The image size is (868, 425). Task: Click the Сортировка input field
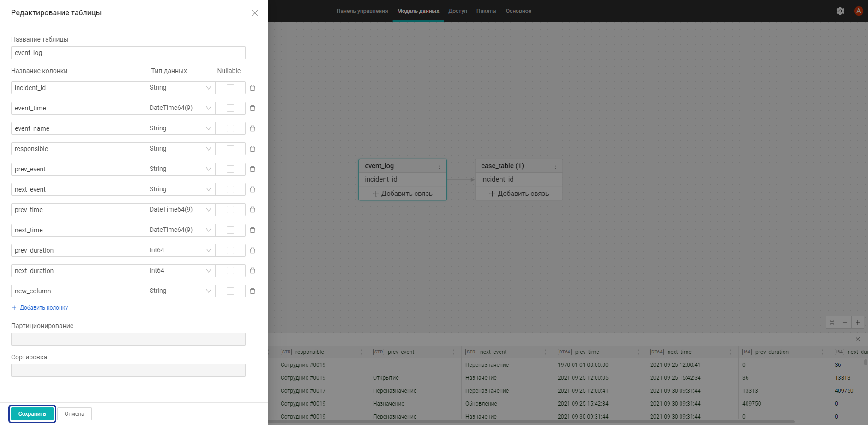(128, 370)
